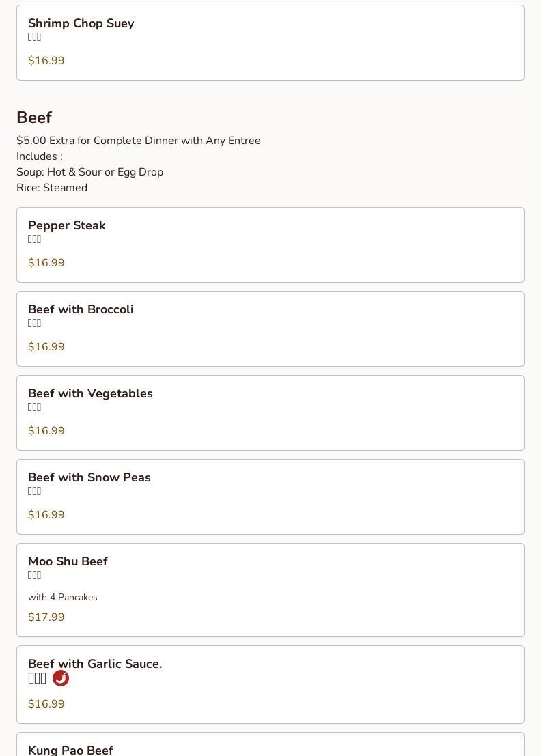Click the price under Beef with Garlic Sauce
This screenshot has width=541, height=756.
pyautogui.click(x=46, y=704)
